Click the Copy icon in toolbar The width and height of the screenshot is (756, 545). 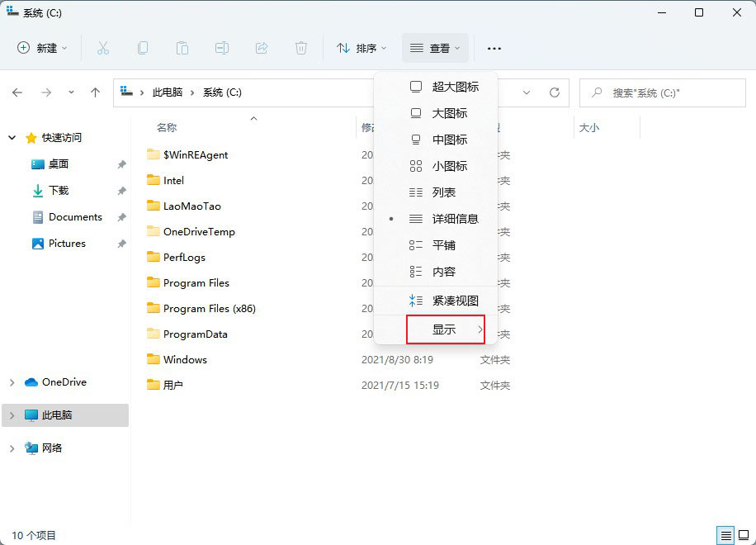pyautogui.click(x=143, y=48)
